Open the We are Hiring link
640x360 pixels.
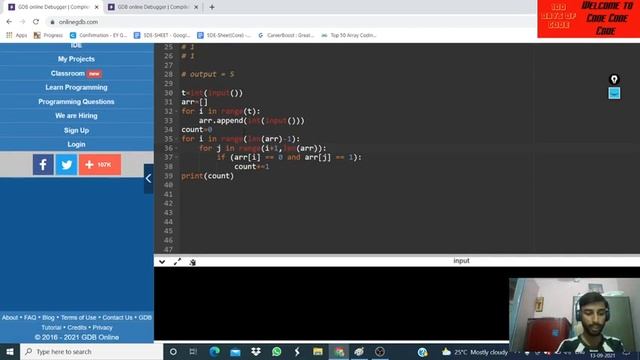(x=76, y=116)
